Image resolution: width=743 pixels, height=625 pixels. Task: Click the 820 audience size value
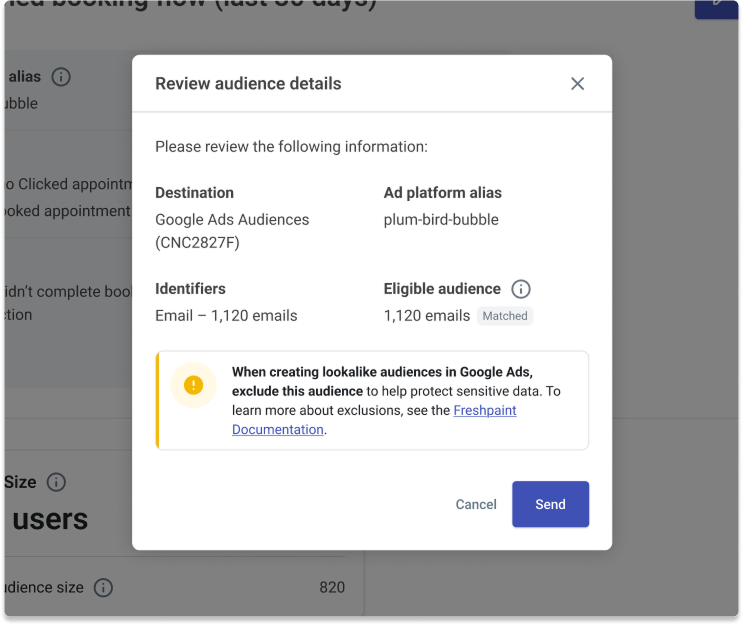click(332, 587)
